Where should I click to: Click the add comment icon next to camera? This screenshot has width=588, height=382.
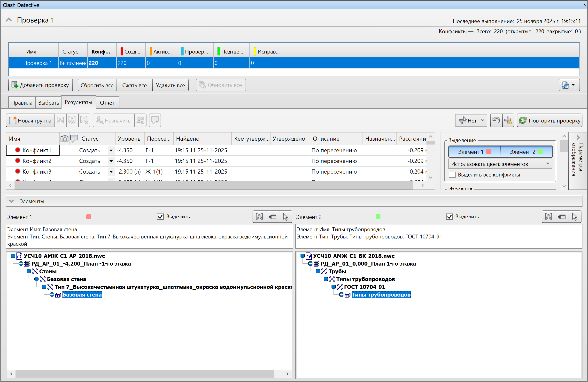[74, 139]
